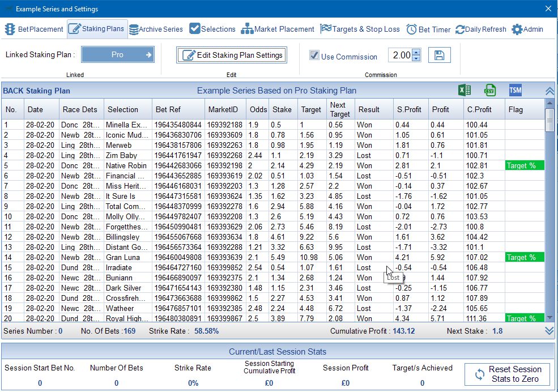Click Cumulative Profit value 143.12
The height and width of the screenshot is (392, 558).
pyautogui.click(x=403, y=331)
